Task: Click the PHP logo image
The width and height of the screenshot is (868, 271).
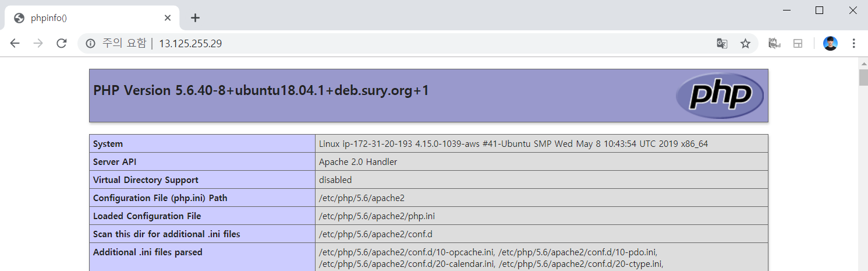Action: tap(720, 96)
